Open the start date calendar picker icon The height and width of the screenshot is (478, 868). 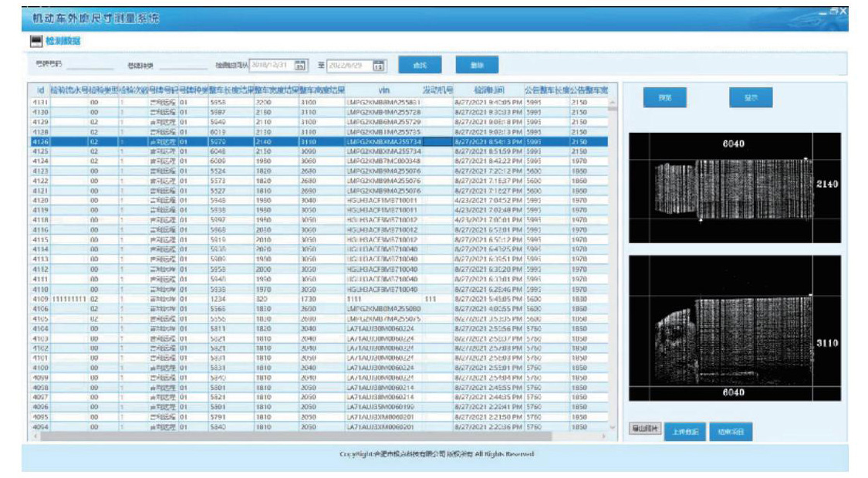[300, 66]
